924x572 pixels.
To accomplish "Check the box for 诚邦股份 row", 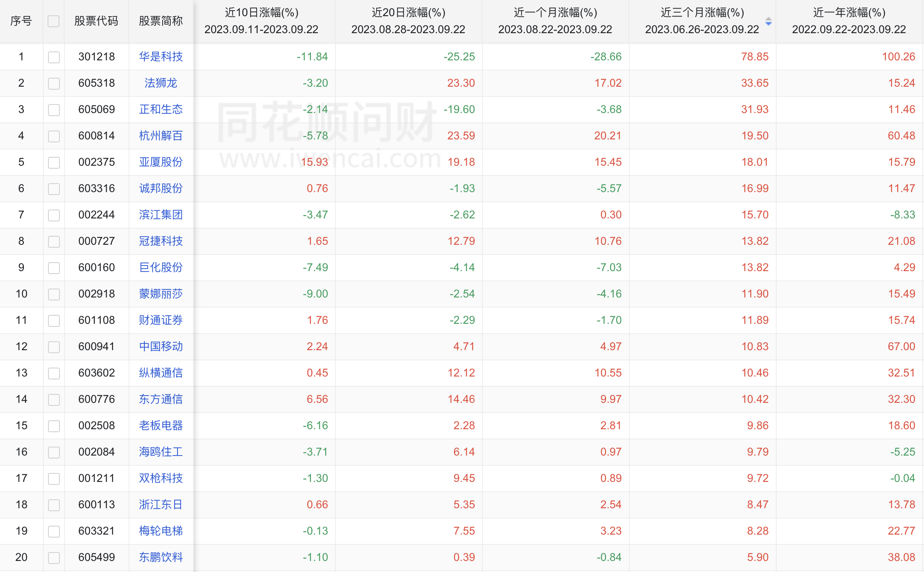I will pos(54,189).
